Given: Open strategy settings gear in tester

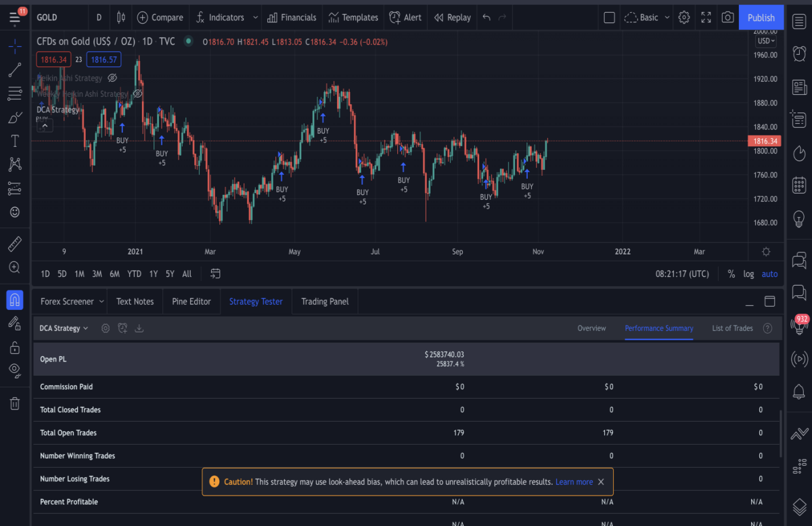Looking at the screenshot, I should (106, 328).
